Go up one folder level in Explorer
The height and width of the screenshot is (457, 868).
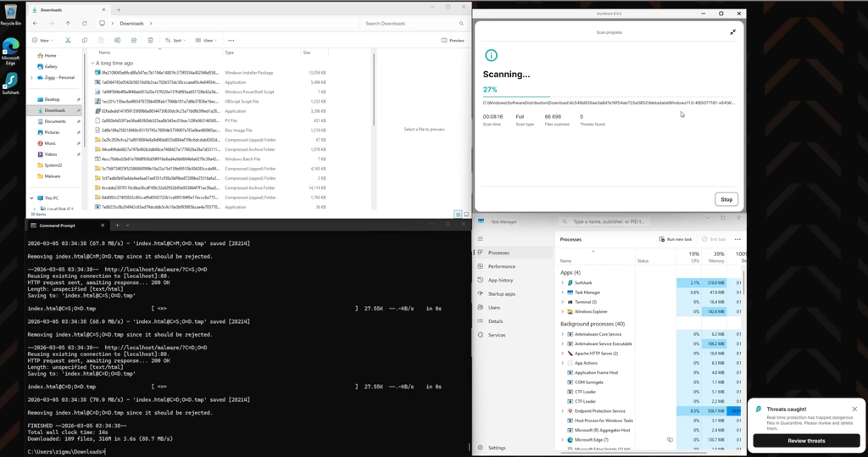tap(68, 23)
